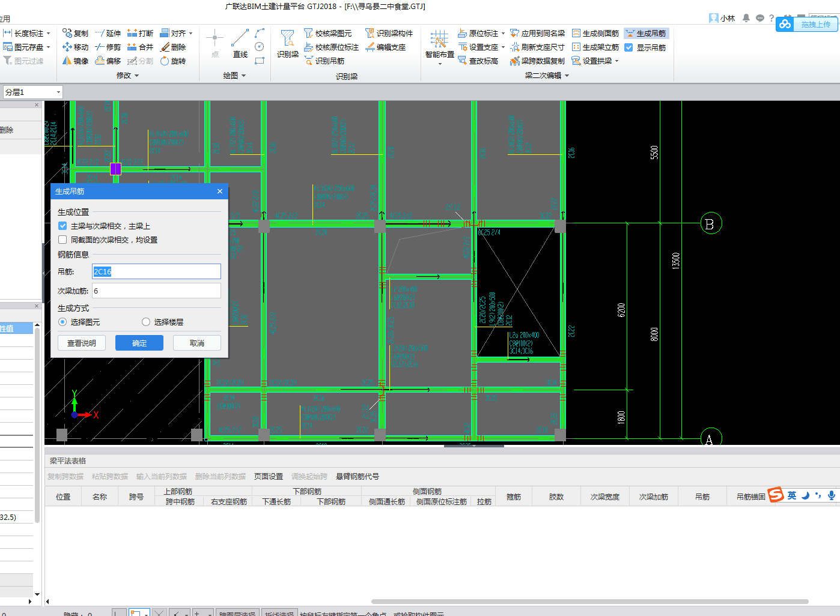Click 应用到同名梁 command
This screenshot has width=840, height=616.
[538, 33]
